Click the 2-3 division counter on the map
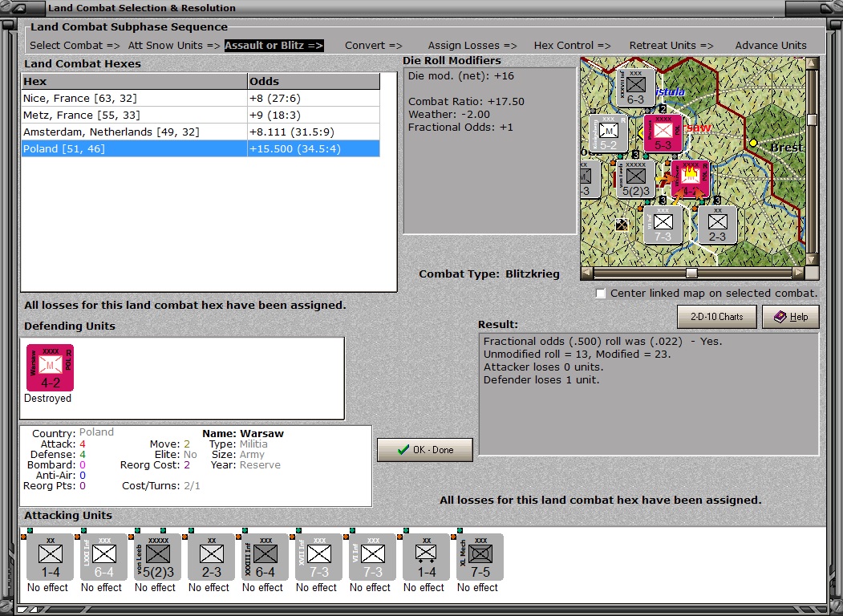This screenshot has width=843, height=616. [x=717, y=225]
